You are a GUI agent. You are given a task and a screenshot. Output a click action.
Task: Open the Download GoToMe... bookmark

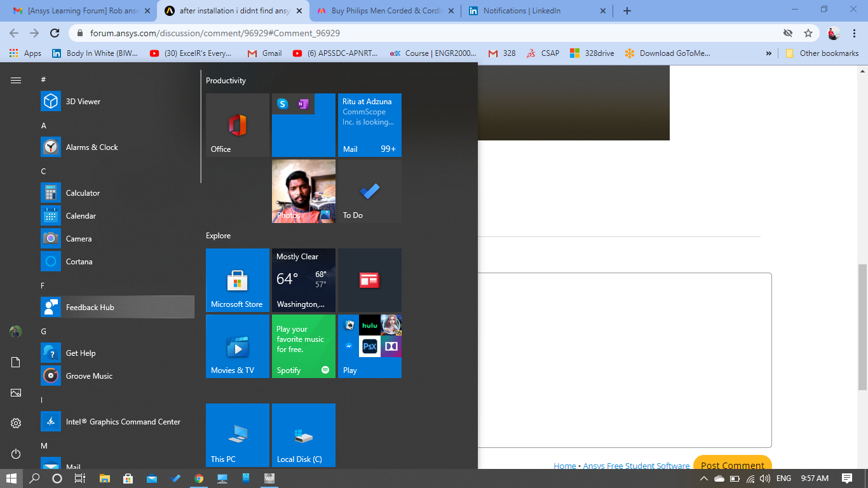(668, 53)
